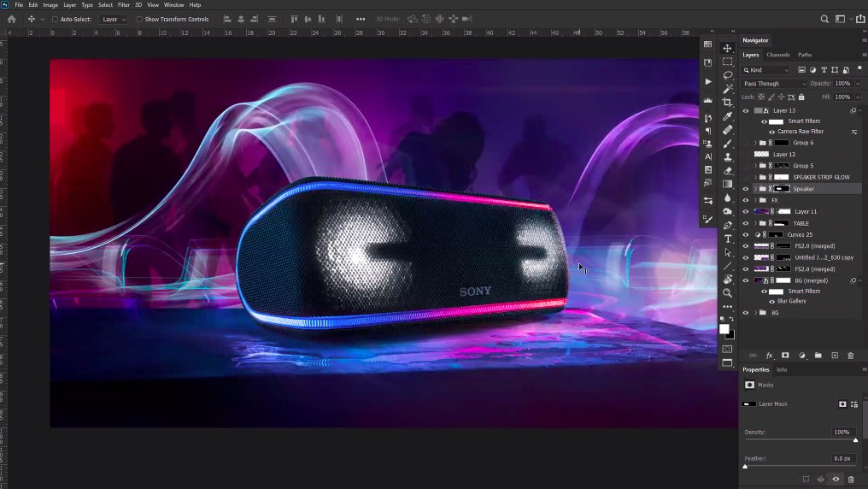Toggle visibility of BG (merged) layer

point(746,280)
